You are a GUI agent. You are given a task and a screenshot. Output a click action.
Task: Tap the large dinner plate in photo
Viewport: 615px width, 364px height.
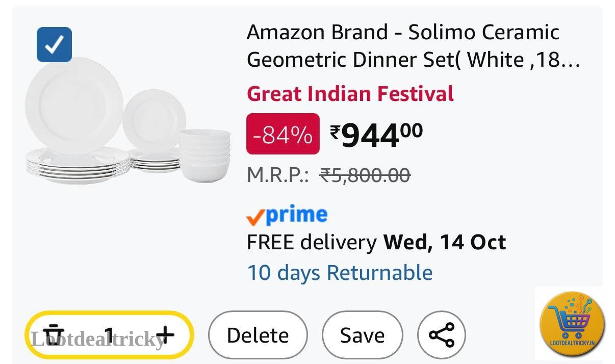pyautogui.click(x=74, y=106)
